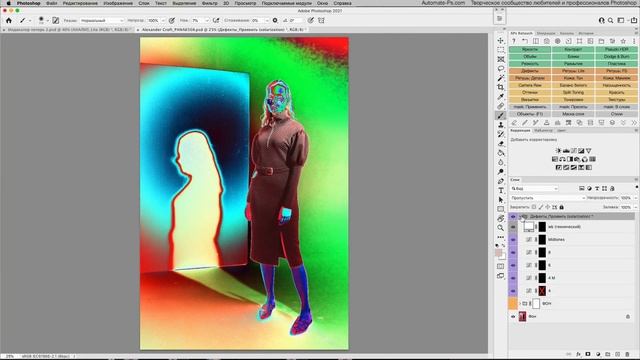The height and width of the screenshot is (360, 640).
Task: Select the Brush tool in toolbar
Action: point(500,116)
